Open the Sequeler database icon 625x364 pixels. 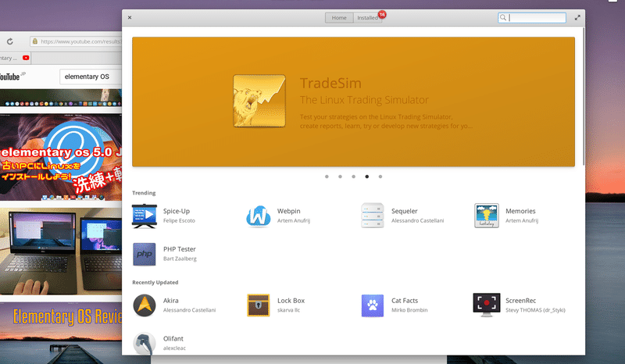(373, 216)
